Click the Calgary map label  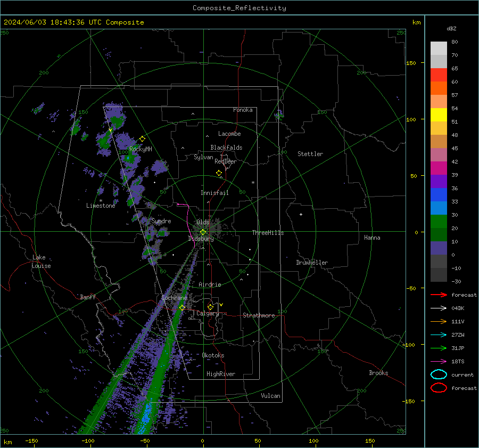[x=208, y=313]
